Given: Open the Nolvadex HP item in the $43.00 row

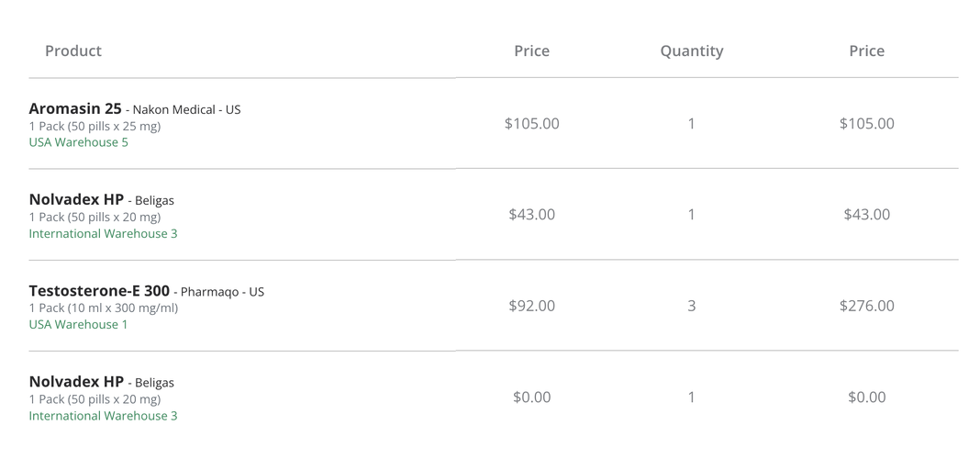Looking at the screenshot, I should [x=76, y=199].
